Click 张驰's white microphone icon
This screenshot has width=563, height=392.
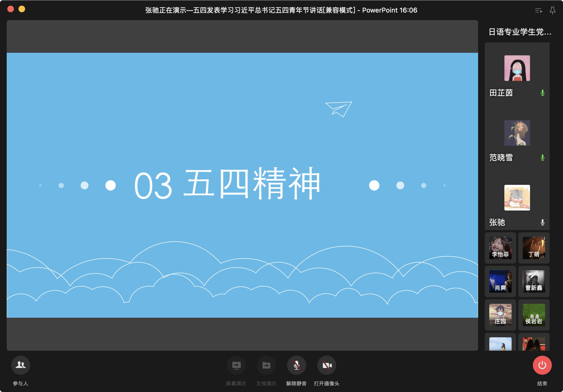click(542, 222)
